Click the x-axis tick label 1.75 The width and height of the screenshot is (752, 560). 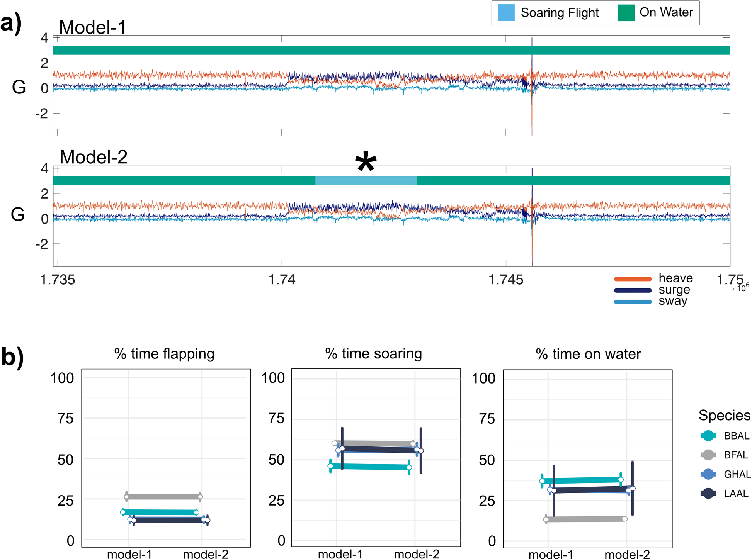[x=730, y=280]
